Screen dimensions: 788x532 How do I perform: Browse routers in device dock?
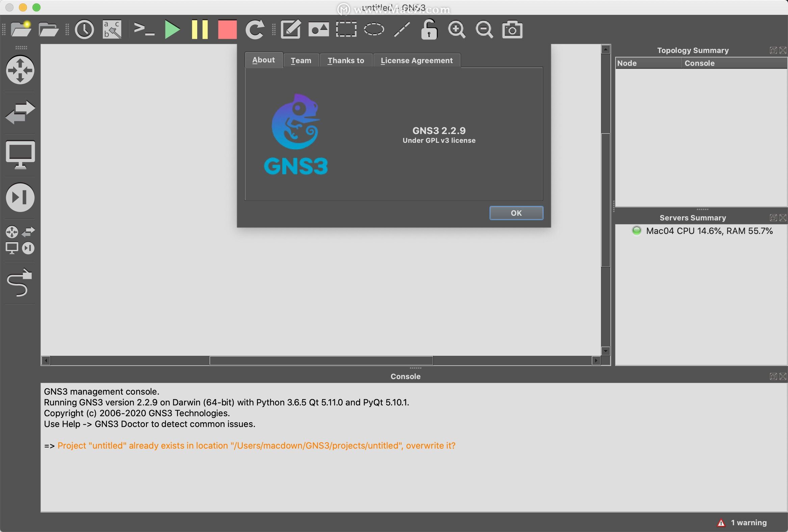20,70
